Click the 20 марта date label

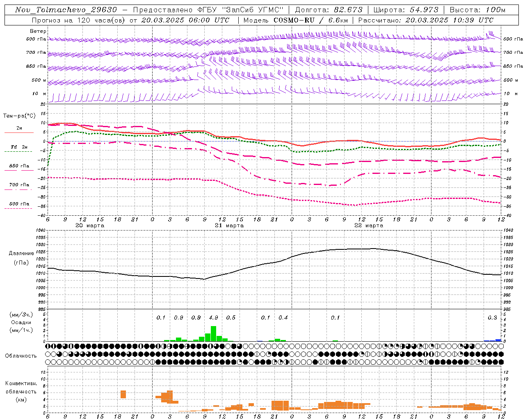tap(90, 226)
